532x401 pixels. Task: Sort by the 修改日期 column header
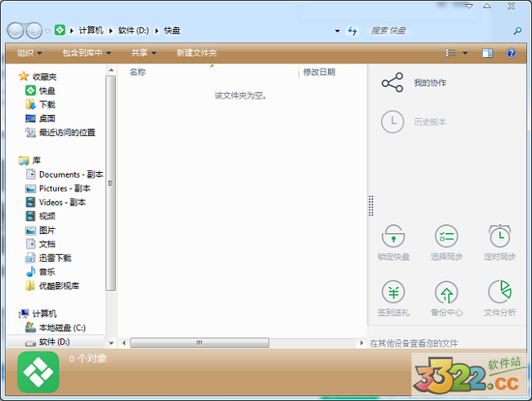point(319,72)
